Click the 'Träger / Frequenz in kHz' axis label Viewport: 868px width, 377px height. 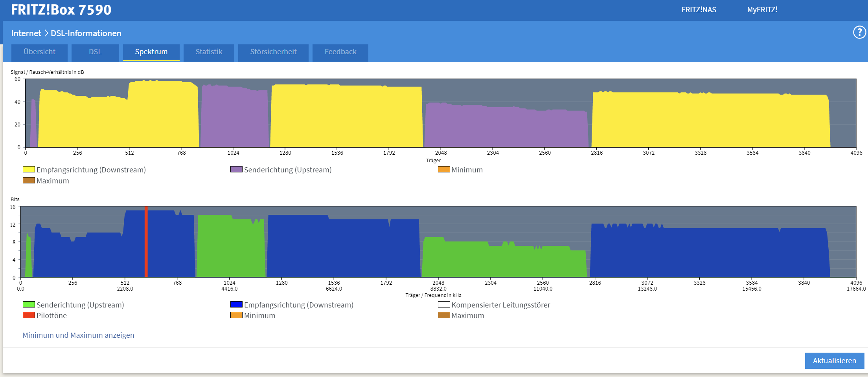coord(433,295)
